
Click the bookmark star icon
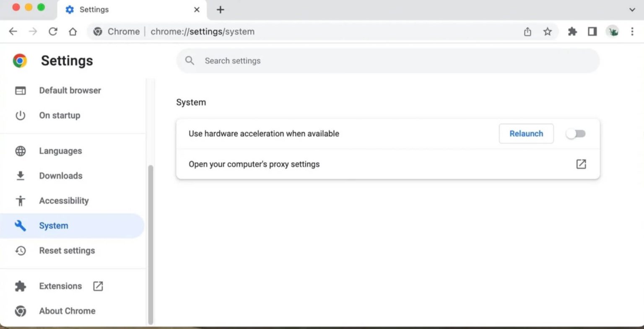(x=548, y=31)
